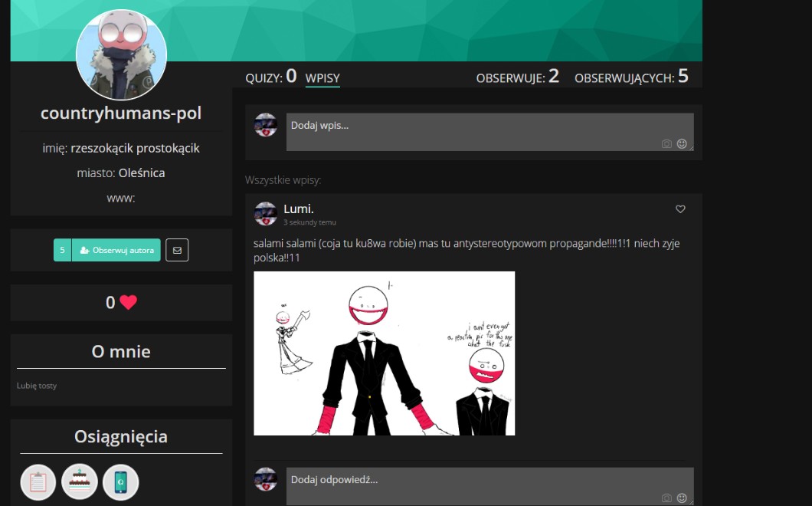Open the OBSERWUJĄCYCH followers list
The image size is (812, 506).
click(631, 77)
